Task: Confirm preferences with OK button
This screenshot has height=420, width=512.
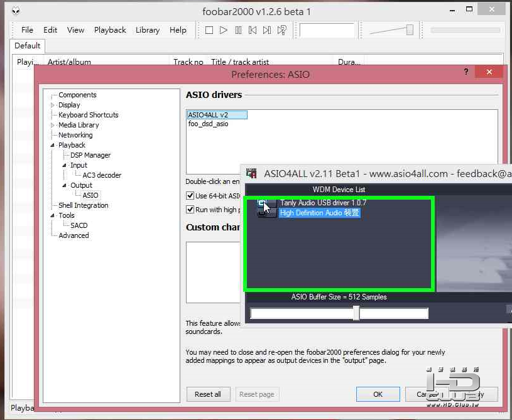Action: pyautogui.click(x=378, y=394)
